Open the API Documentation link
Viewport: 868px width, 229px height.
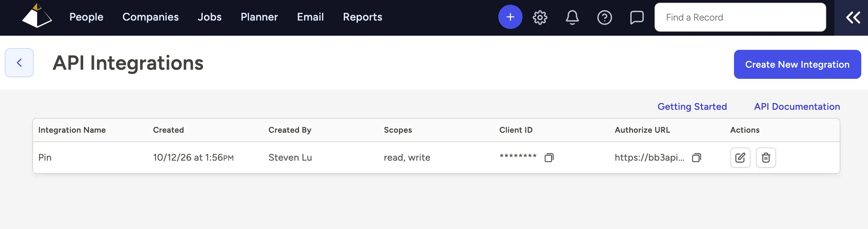click(797, 106)
